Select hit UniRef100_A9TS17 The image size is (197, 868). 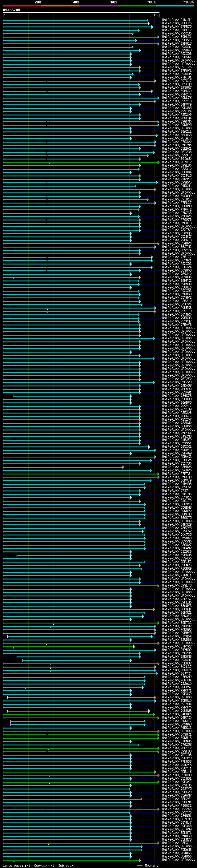177,81
